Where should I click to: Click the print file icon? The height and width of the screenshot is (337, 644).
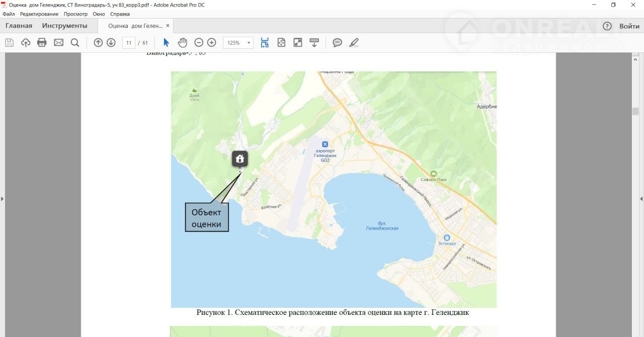[42, 43]
